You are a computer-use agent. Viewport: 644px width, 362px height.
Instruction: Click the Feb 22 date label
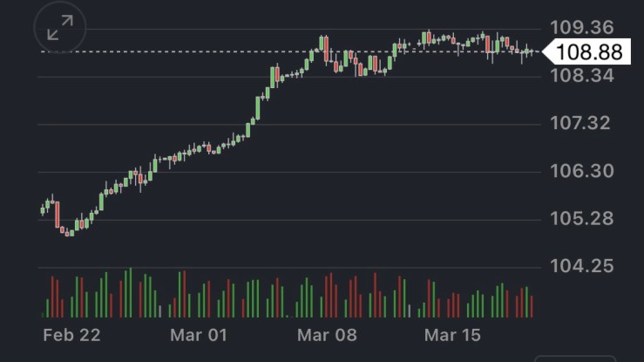(71, 335)
